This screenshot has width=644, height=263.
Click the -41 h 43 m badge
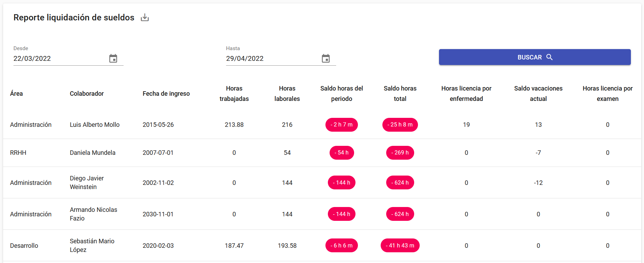(400, 245)
